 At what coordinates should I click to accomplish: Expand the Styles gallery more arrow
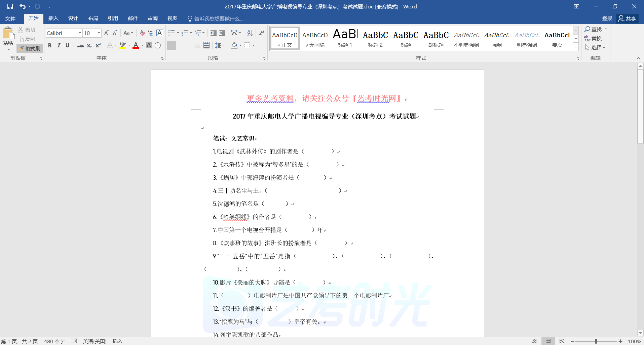(x=576, y=47)
